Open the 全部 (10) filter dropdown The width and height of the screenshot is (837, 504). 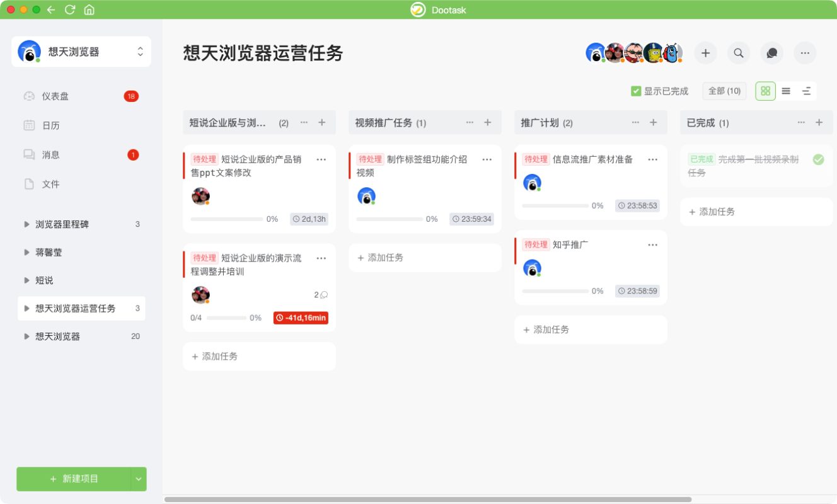point(724,91)
